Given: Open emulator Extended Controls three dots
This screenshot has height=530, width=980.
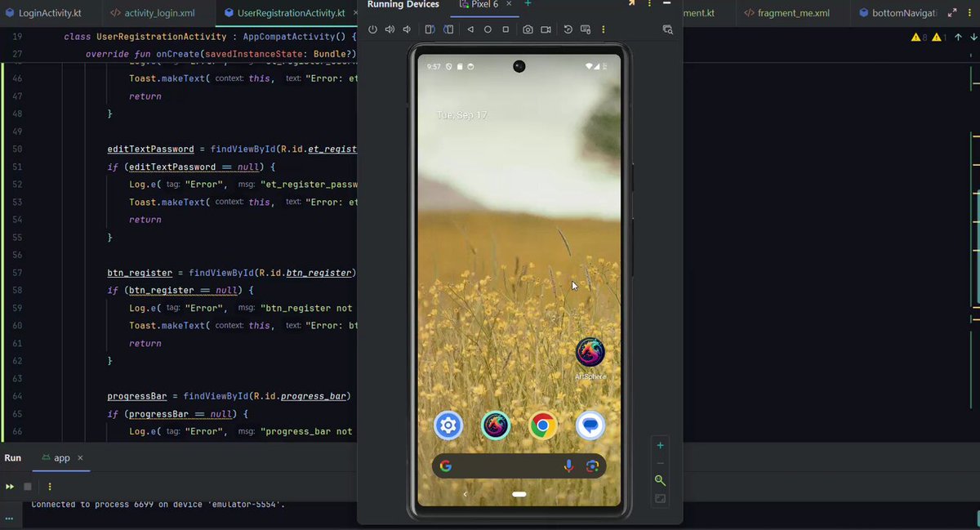Looking at the screenshot, I should 604,29.
